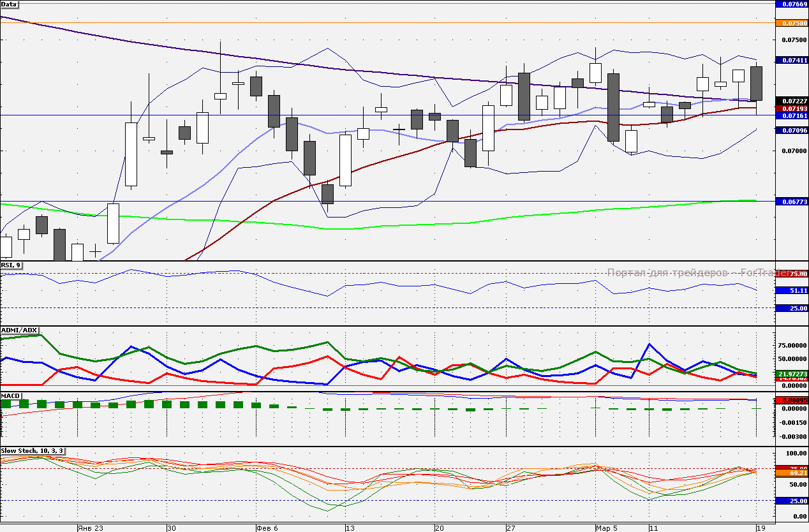Click the 0.07096 lower band price tag
Image resolution: width=809 pixels, height=532 pixels.
pos(791,130)
